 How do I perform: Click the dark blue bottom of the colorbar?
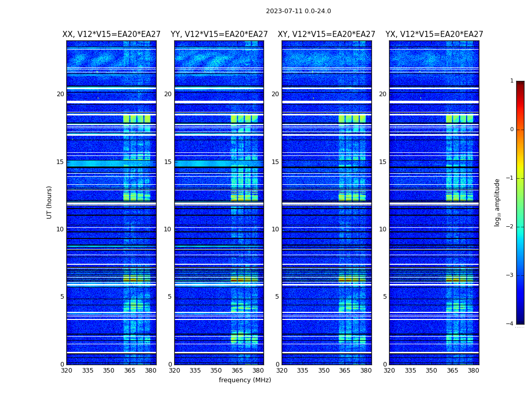click(520, 317)
